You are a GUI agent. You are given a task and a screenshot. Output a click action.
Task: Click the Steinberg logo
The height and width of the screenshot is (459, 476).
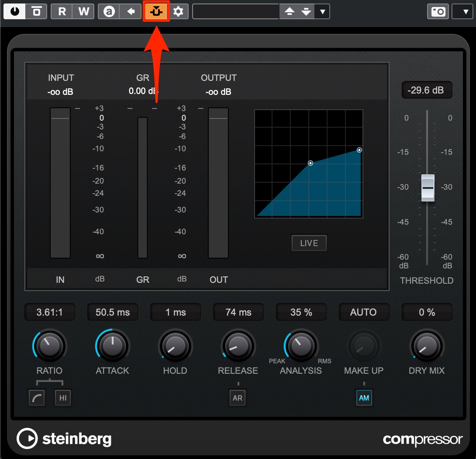[x=64, y=438]
